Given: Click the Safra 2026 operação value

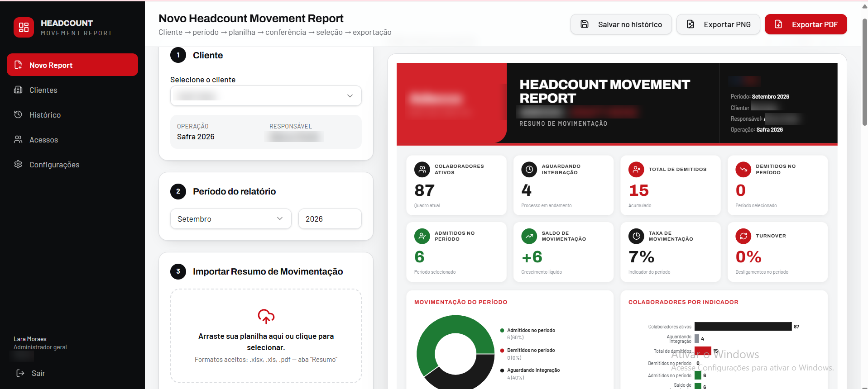Looking at the screenshot, I should (x=196, y=137).
